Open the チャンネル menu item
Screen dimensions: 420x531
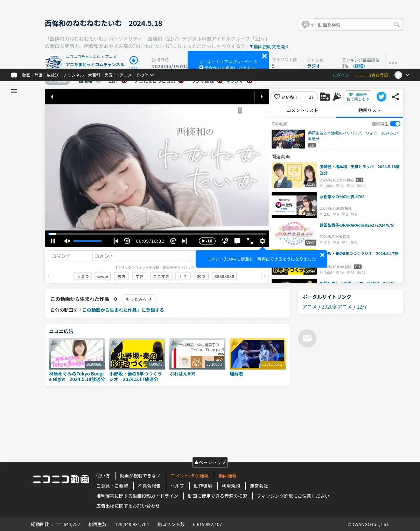point(73,75)
